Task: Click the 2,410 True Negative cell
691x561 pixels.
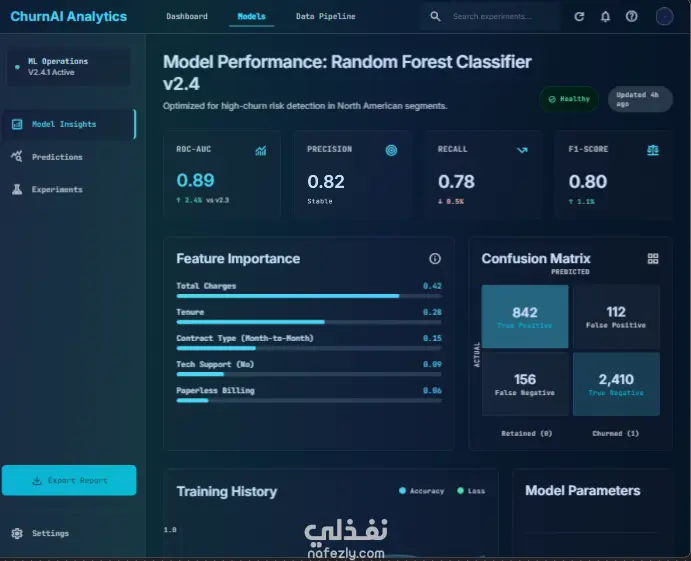Action: click(616, 384)
